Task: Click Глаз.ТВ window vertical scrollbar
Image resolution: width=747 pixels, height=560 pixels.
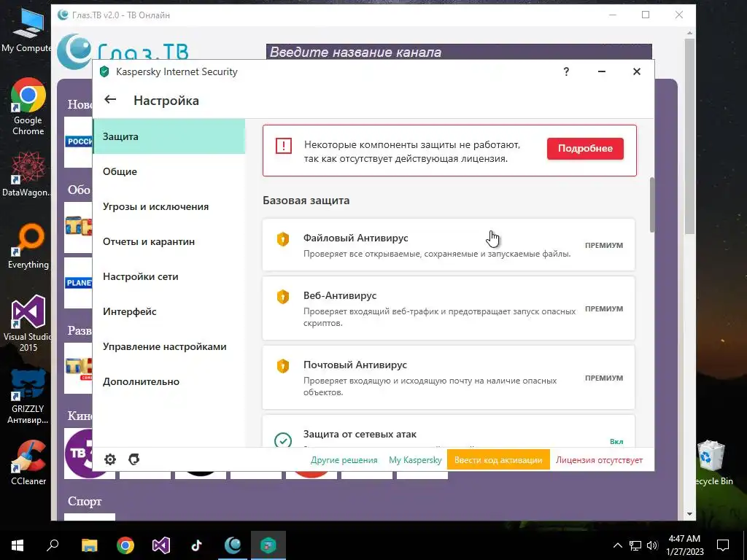Action: (689, 136)
